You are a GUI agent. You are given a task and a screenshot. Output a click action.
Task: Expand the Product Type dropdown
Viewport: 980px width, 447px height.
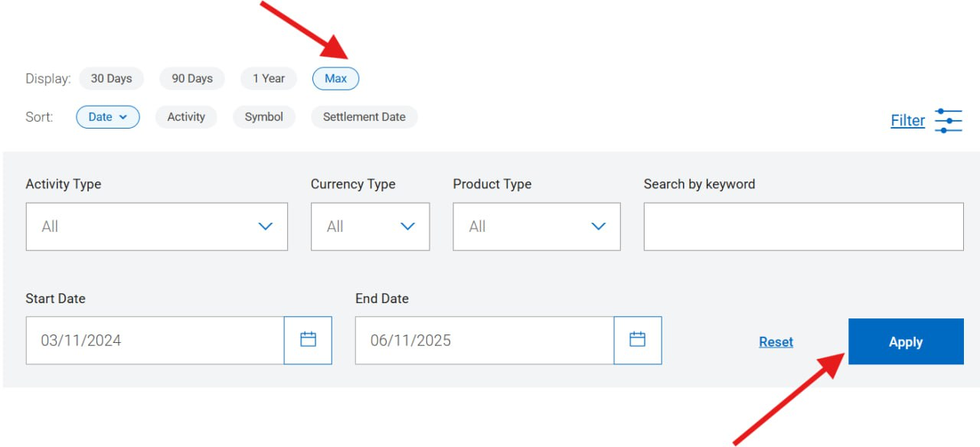pyautogui.click(x=536, y=227)
